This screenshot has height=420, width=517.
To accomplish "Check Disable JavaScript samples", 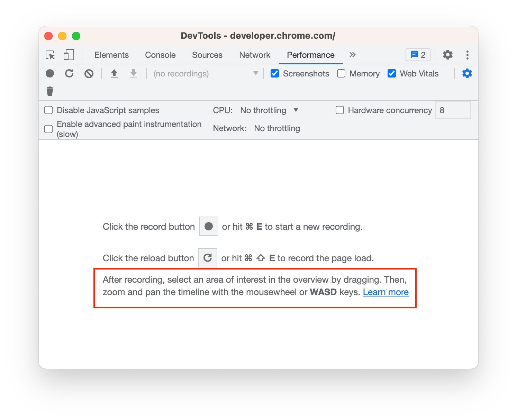I will (48, 110).
